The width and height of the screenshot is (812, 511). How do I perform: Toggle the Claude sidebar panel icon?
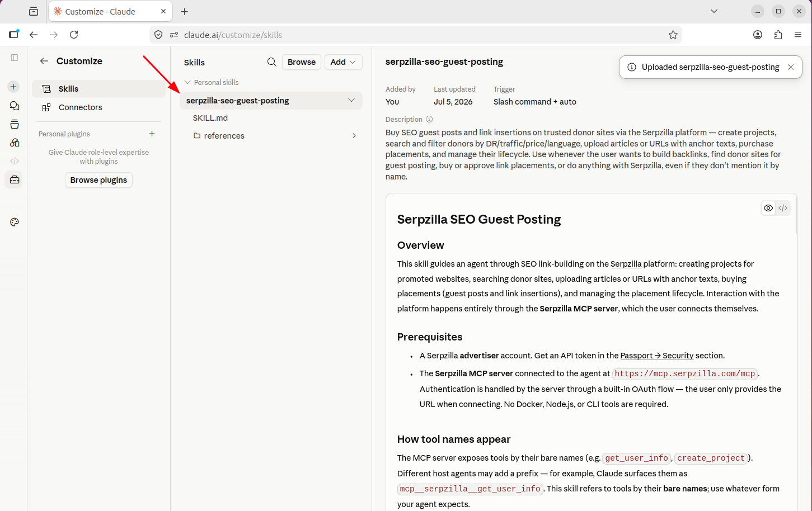coord(15,58)
